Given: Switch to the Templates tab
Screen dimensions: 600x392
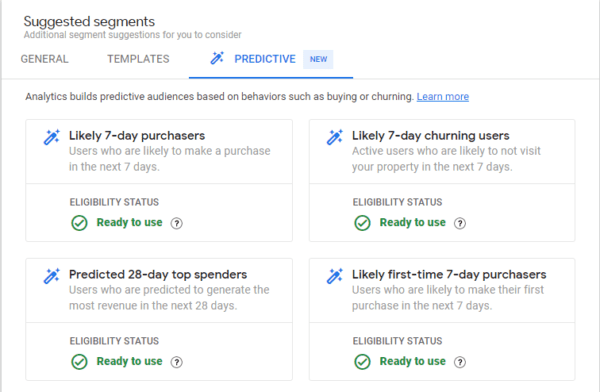Looking at the screenshot, I should (x=138, y=59).
